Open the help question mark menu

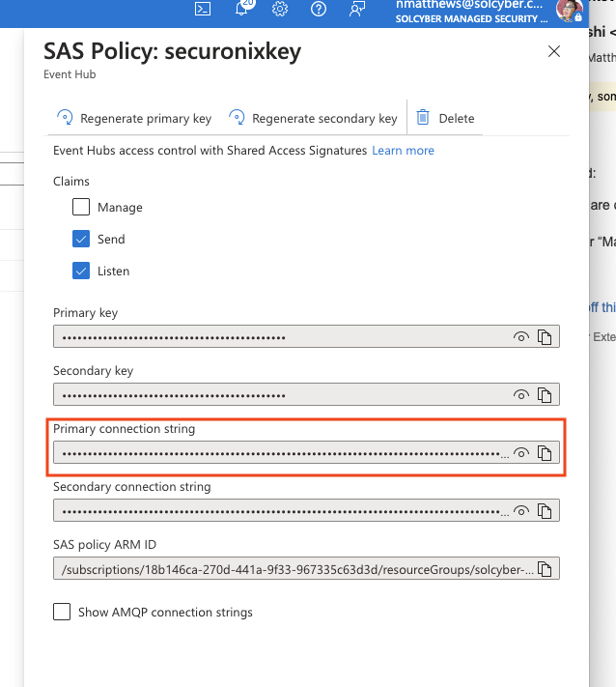pos(319,9)
